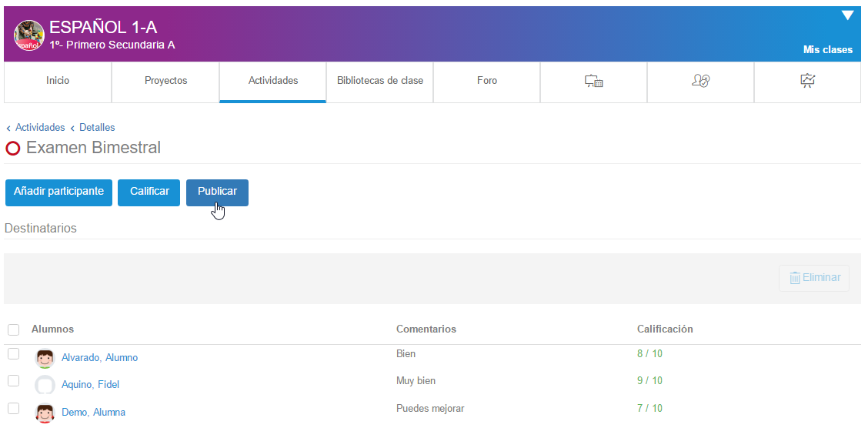Viewport: 868px width, 428px height.
Task: Select the checkbox for Demo, Alumna
Action: (x=13, y=409)
